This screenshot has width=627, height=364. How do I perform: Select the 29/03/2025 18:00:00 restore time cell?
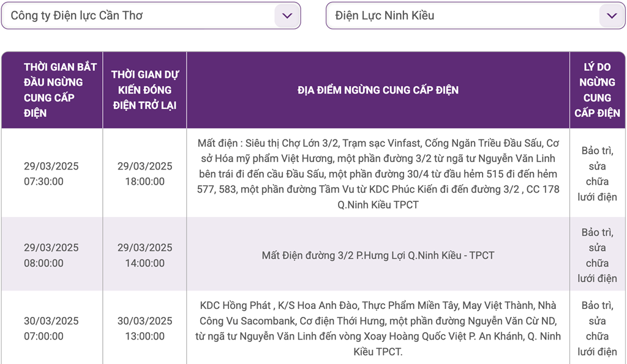pos(145,174)
